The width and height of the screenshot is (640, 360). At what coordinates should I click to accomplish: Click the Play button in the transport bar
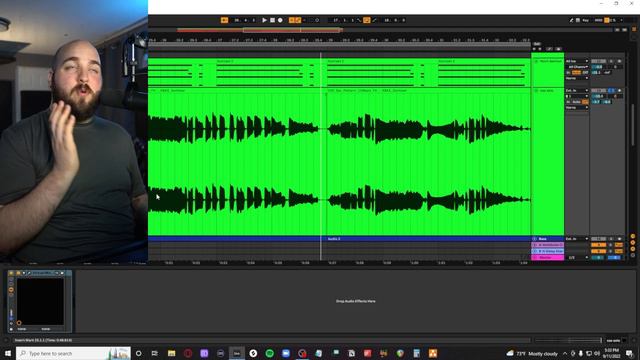(x=264, y=20)
